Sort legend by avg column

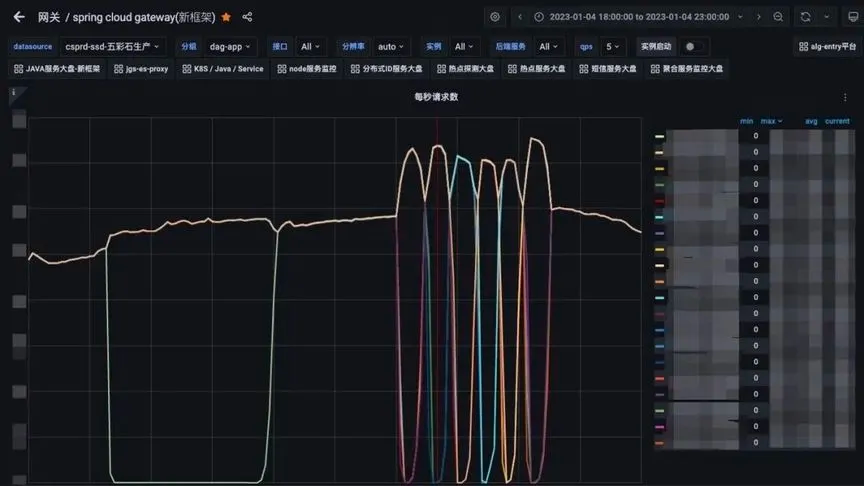[811, 121]
